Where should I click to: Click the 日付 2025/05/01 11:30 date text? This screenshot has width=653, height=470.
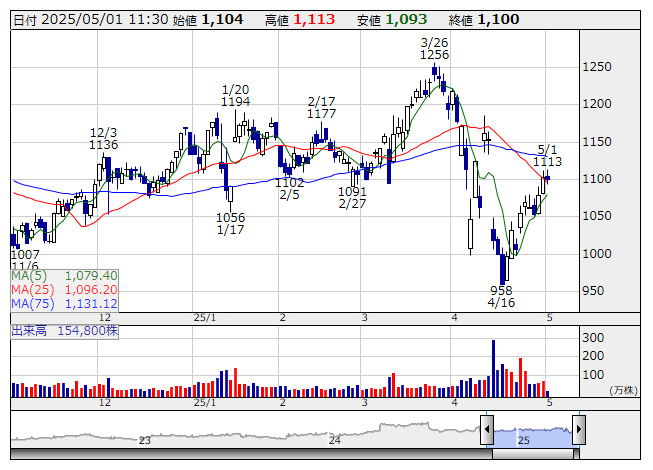91,20
